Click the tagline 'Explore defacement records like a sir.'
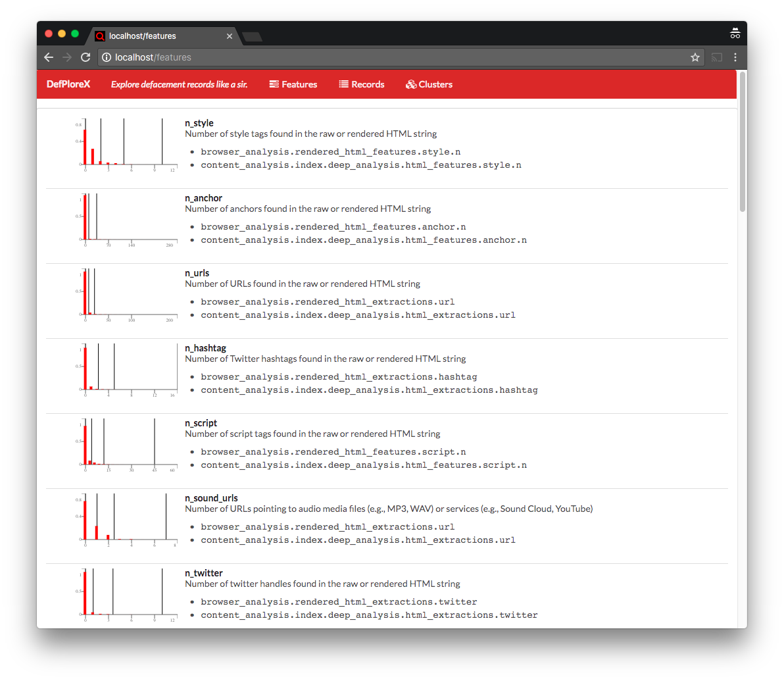This screenshot has height=681, width=784. tap(179, 85)
